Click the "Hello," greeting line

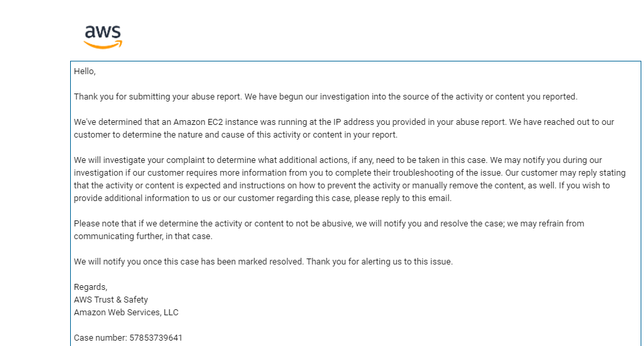(x=85, y=71)
